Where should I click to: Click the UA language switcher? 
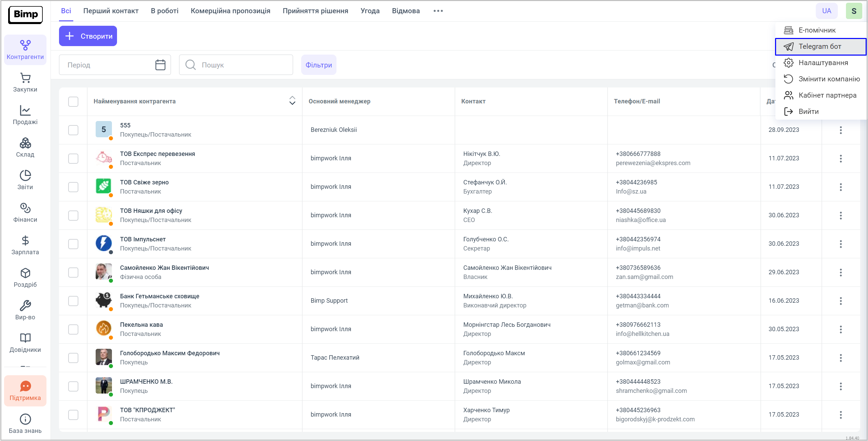826,11
